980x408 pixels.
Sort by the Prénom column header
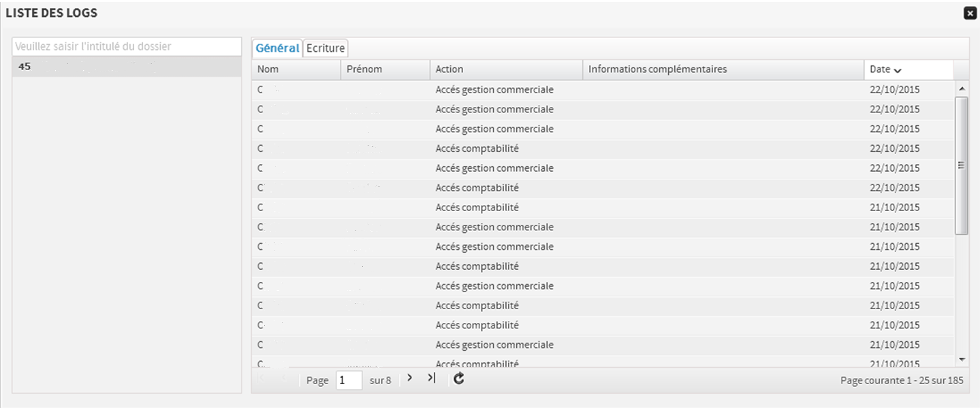385,69
